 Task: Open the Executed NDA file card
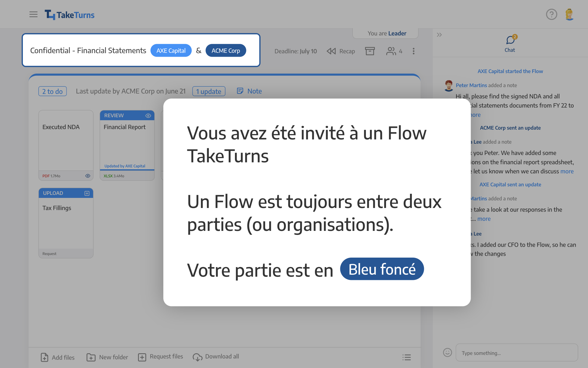click(x=66, y=145)
